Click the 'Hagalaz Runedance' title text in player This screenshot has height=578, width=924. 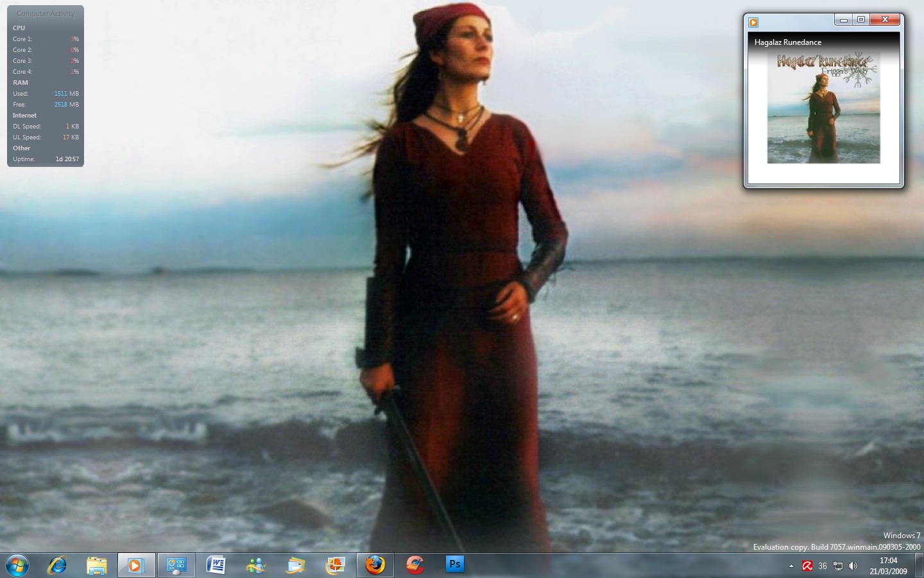[x=788, y=42]
